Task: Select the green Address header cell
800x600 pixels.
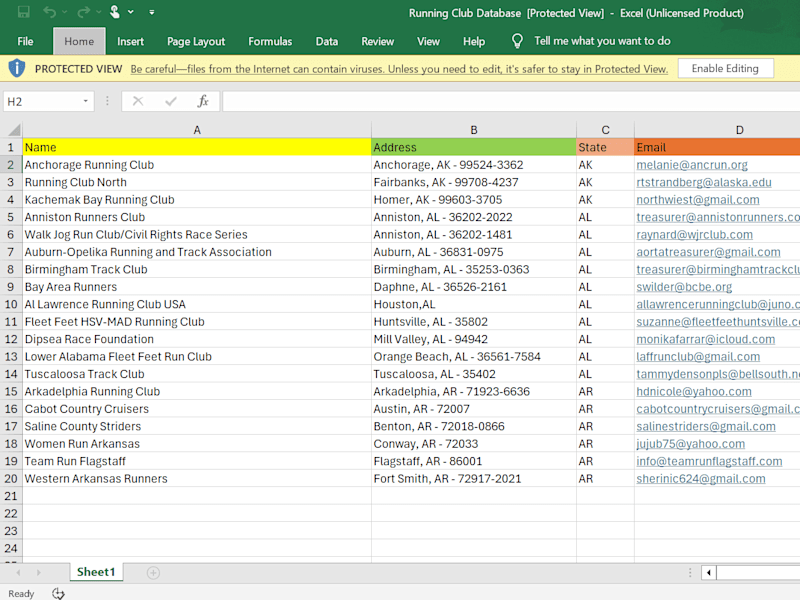Action: pos(474,147)
